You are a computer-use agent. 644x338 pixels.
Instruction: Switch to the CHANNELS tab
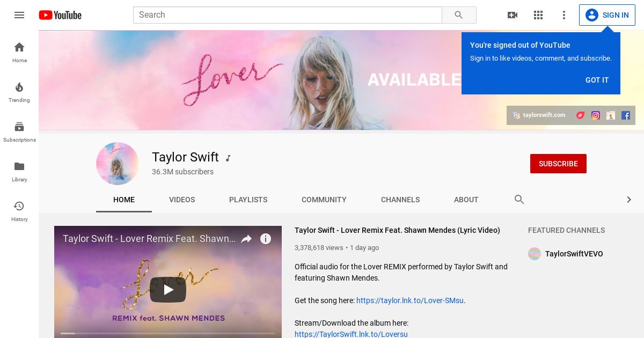point(400,200)
